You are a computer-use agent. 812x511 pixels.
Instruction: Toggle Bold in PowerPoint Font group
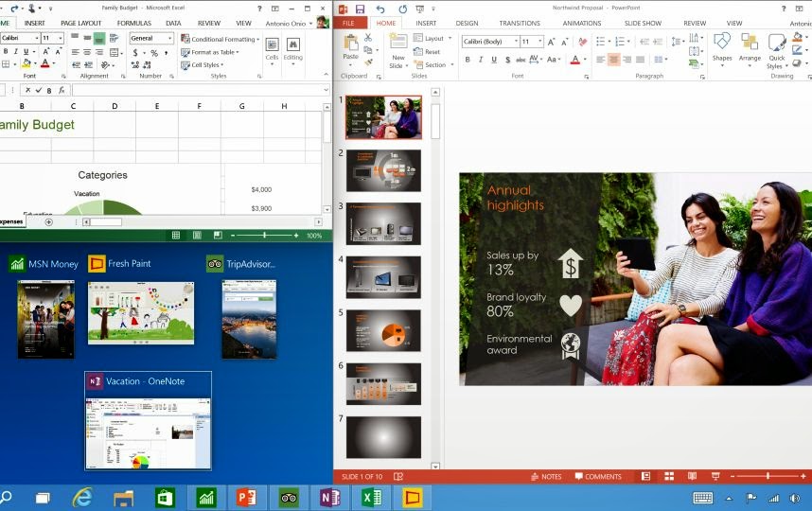point(468,60)
